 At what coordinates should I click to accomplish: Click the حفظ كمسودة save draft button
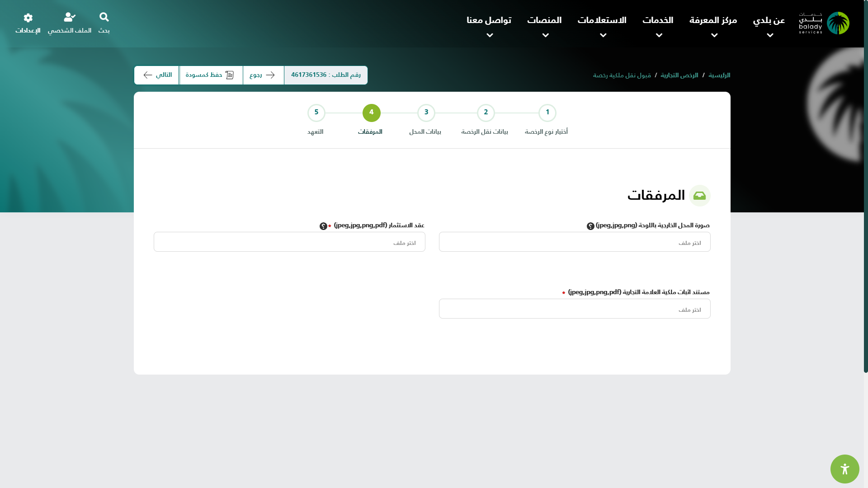point(211,75)
